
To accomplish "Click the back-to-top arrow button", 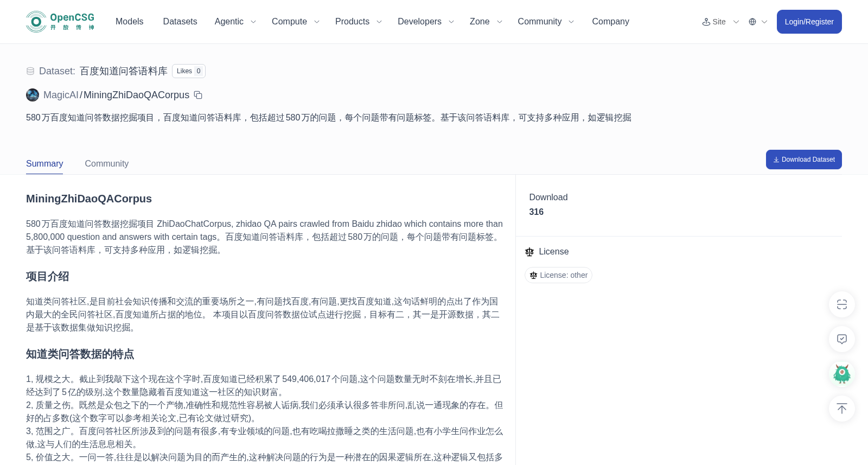I will click(842, 409).
